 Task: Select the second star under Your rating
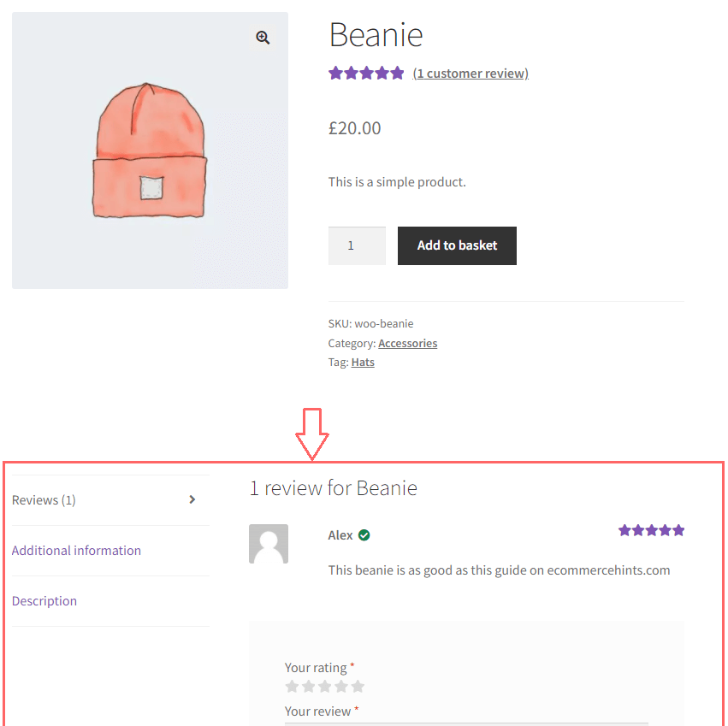coord(308,686)
